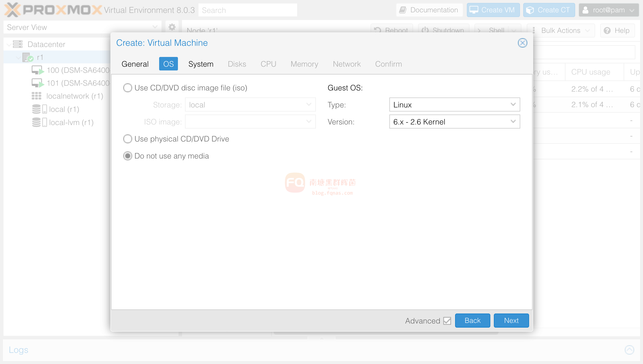
Task: Close the Create Virtual Machine dialog
Action: [522, 43]
